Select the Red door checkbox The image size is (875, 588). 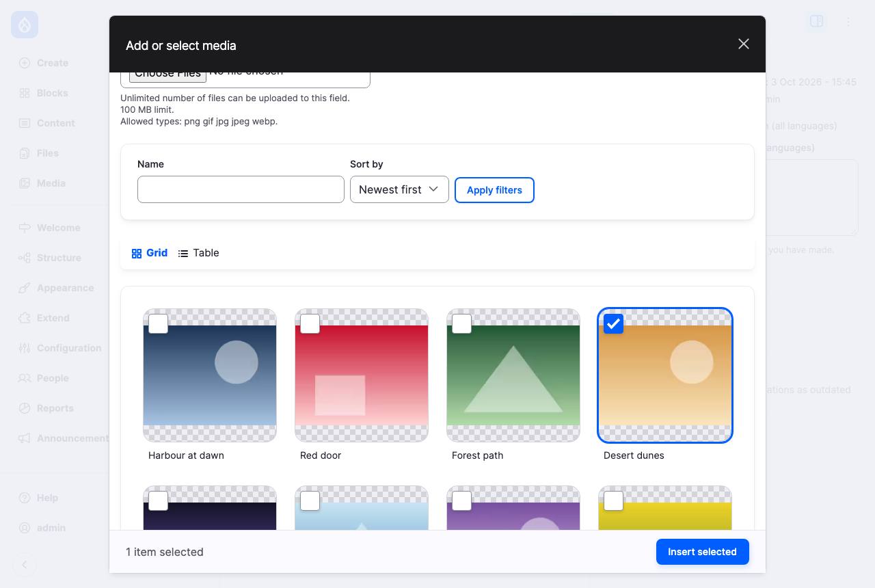[310, 323]
